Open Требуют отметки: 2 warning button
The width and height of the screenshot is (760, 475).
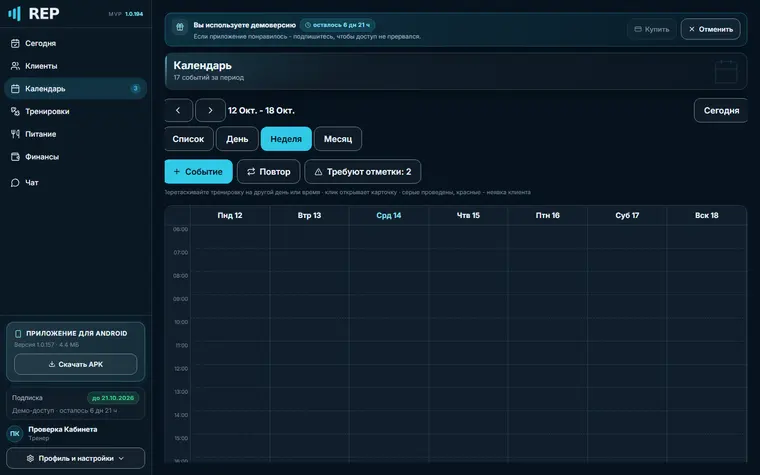point(363,172)
